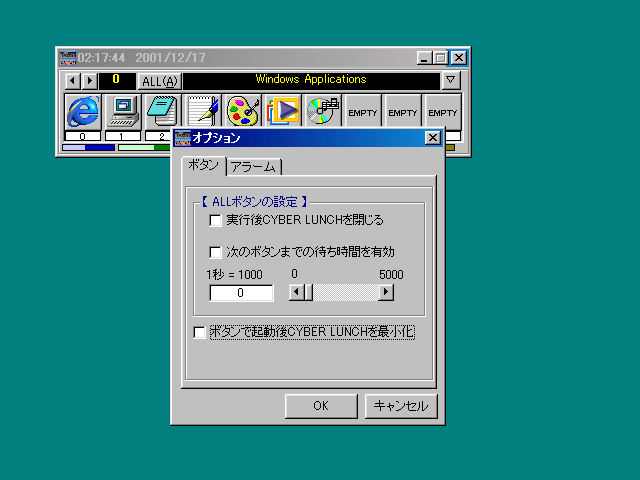This screenshot has width=640, height=480.
Task: Click the 5000 maximum value label
Action: tap(391, 275)
